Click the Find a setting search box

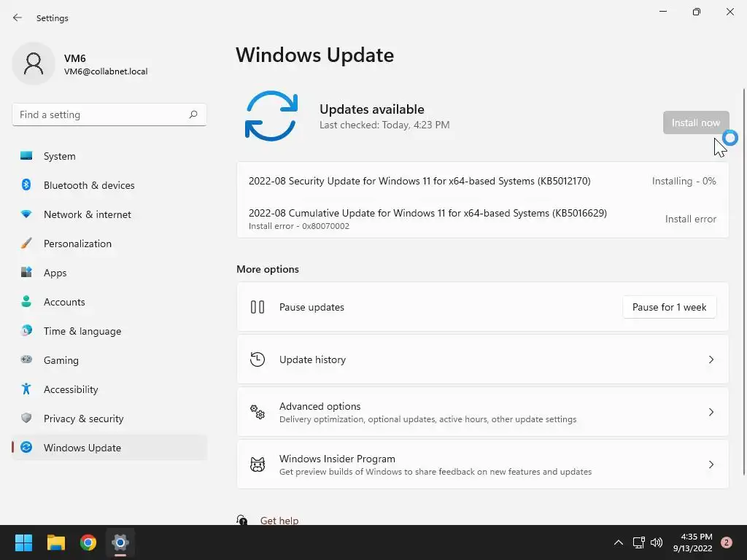(109, 114)
